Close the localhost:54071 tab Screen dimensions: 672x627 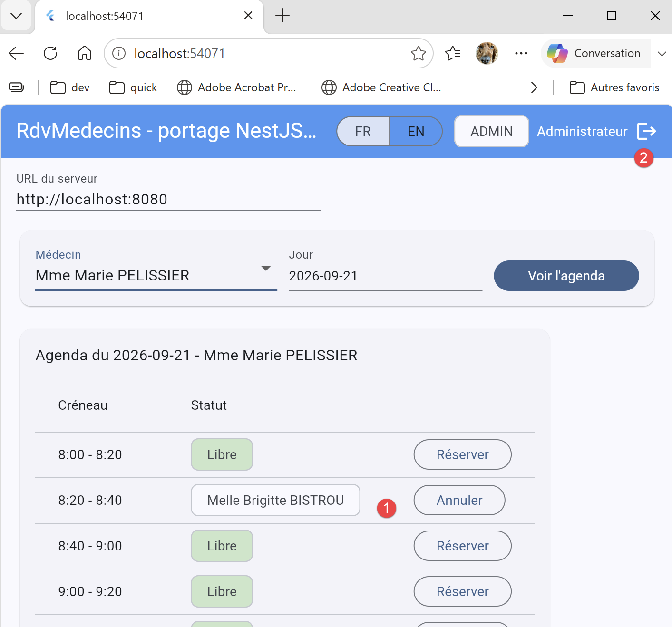tap(248, 16)
